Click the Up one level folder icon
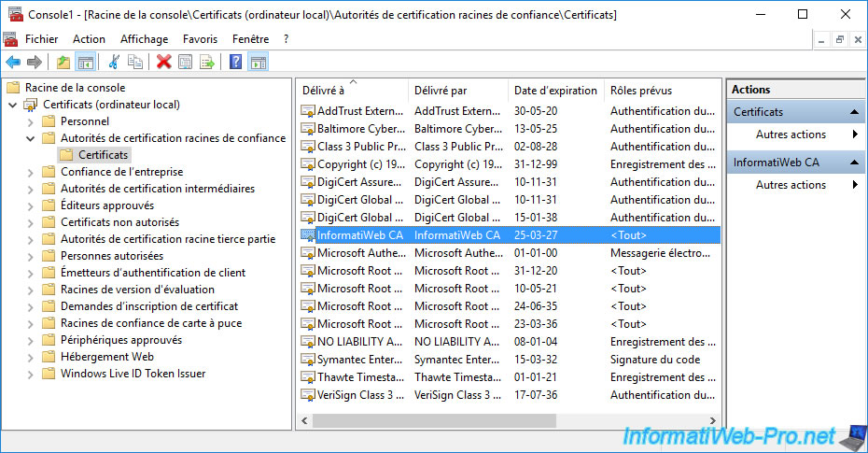The image size is (868, 453). tap(63, 62)
